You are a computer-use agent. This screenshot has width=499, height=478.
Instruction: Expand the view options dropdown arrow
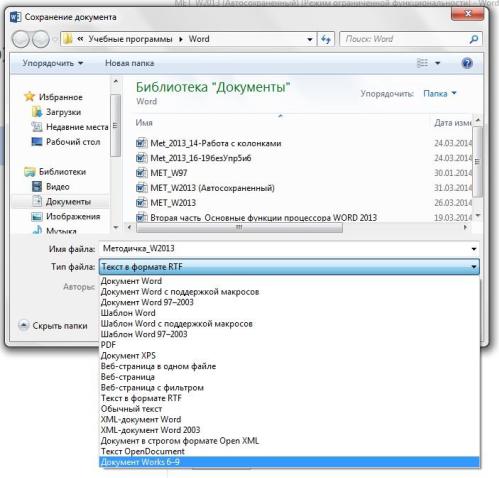[x=438, y=63]
